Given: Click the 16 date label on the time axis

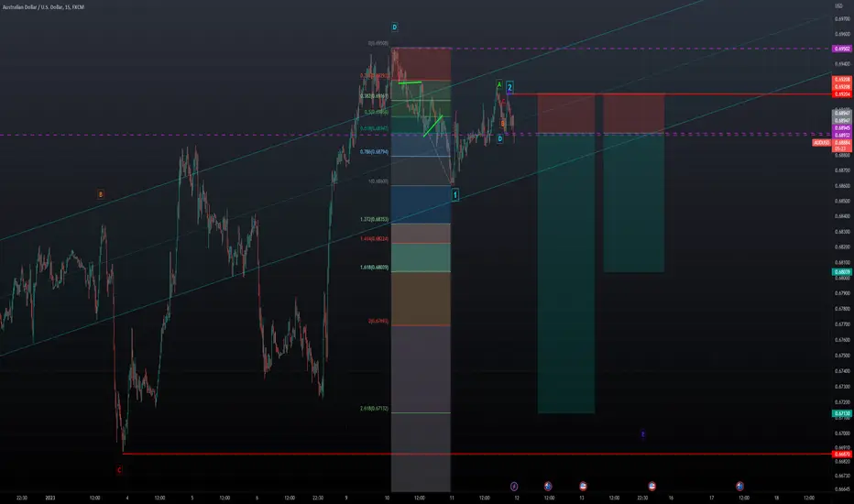Looking at the screenshot, I should (x=671, y=498).
